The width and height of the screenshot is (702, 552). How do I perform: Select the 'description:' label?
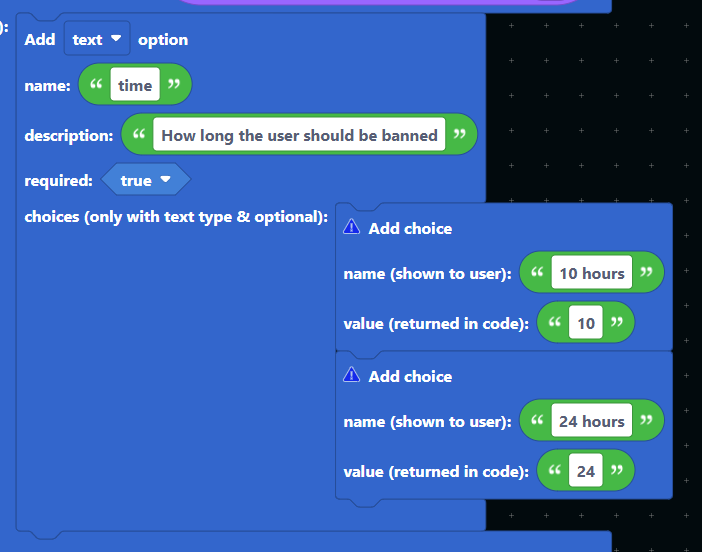tap(68, 136)
